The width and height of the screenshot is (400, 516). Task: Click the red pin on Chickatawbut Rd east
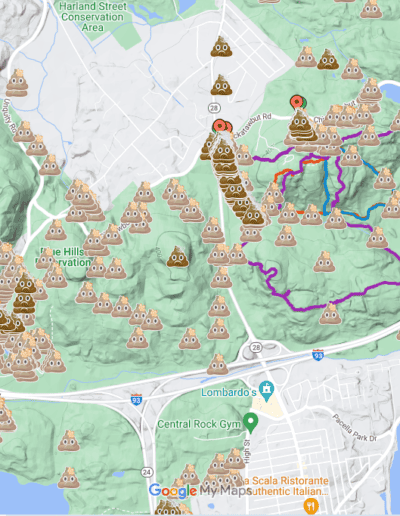(296, 102)
